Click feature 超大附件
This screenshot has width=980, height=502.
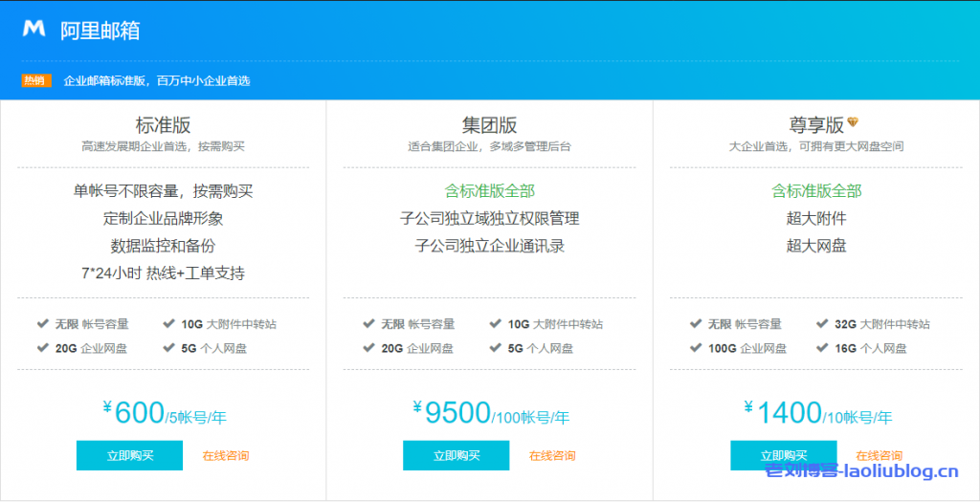(x=816, y=218)
